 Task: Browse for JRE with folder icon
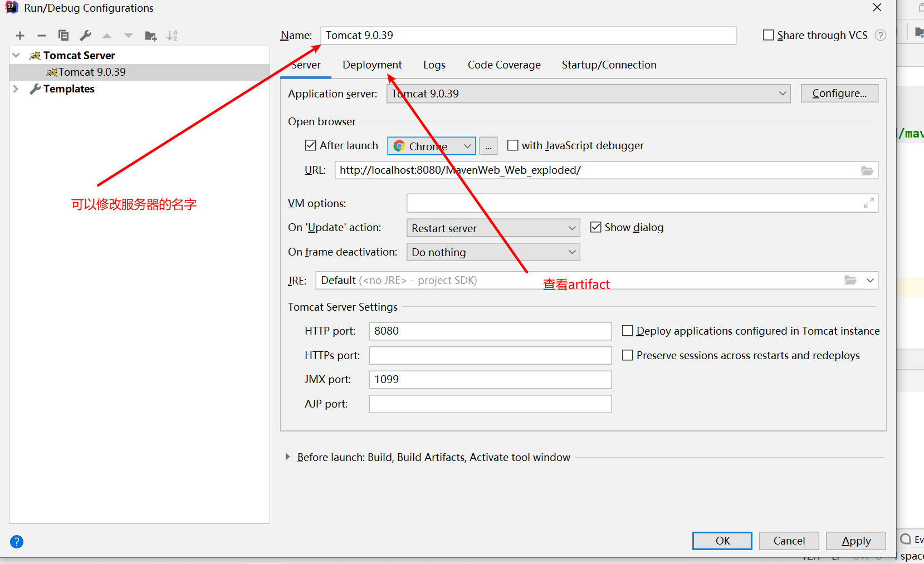(x=850, y=280)
